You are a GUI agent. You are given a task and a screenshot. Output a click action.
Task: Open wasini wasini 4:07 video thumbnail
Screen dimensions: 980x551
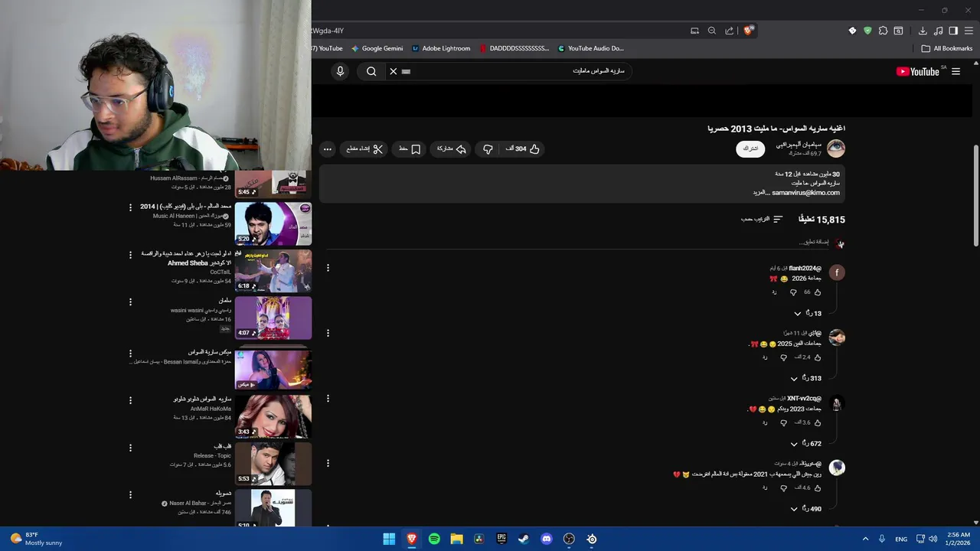tap(273, 318)
